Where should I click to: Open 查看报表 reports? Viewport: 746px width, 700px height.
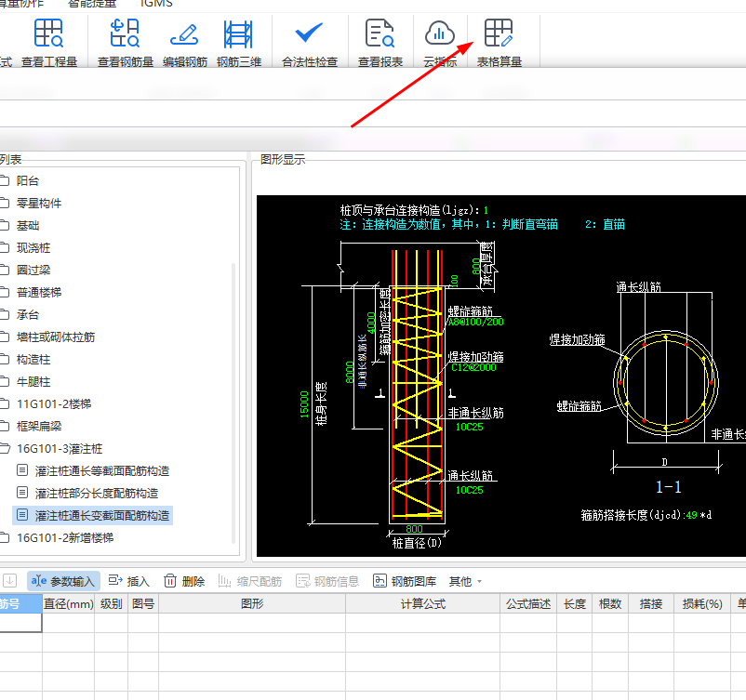pyautogui.click(x=380, y=43)
